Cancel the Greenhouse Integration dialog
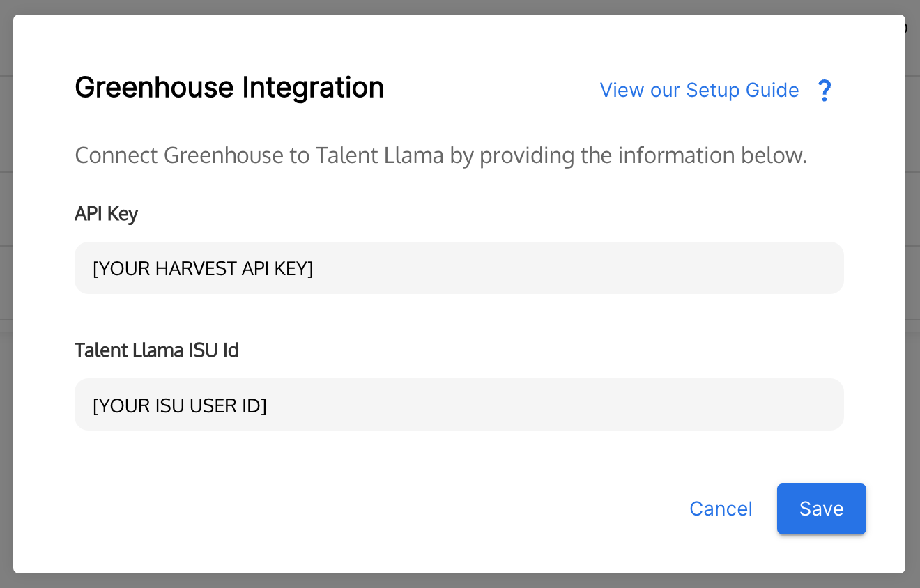This screenshot has height=588, width=920. point(721,509)
